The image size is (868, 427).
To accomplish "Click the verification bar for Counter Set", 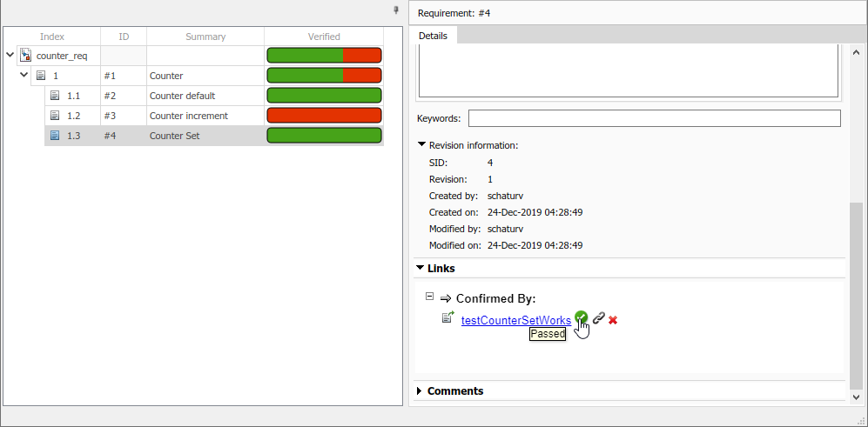I will (x=325, y=135).
